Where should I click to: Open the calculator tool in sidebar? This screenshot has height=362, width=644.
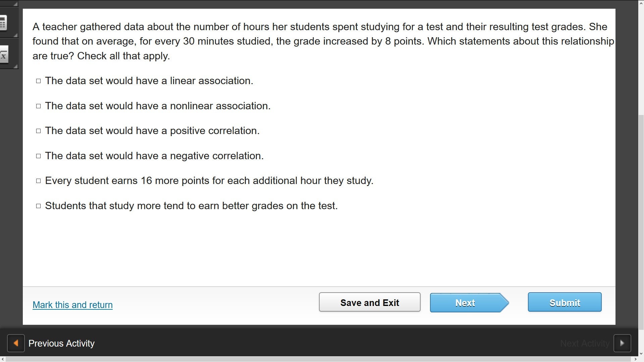pyautogui.click(x=3, y=23)
